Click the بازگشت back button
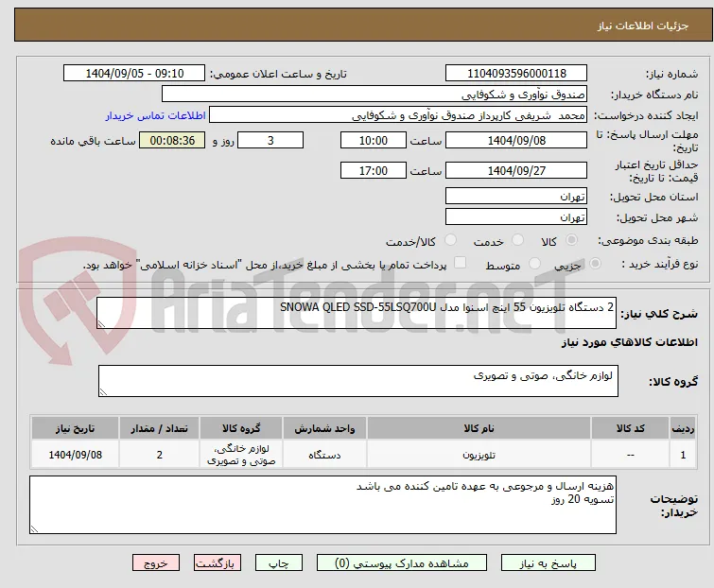 pyautogui.click(x=218, y=563)
